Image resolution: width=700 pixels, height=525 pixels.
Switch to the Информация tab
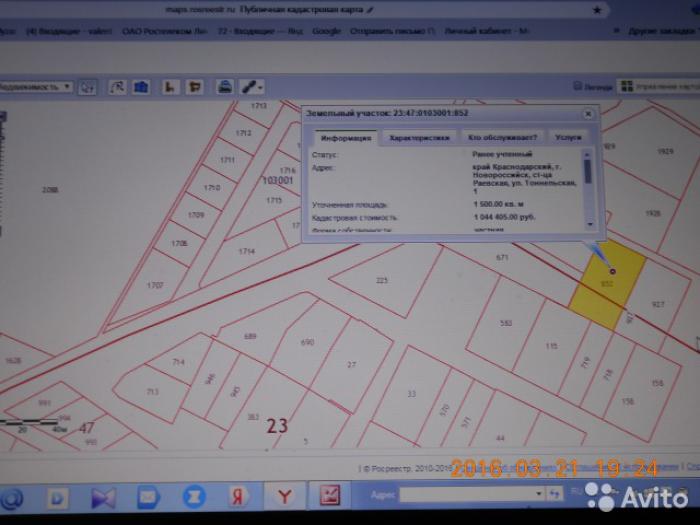346,138
